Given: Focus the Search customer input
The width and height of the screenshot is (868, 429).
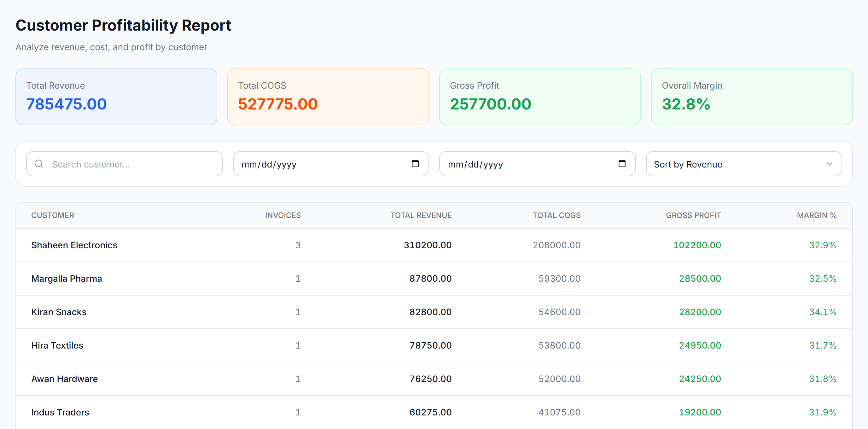Looking at the screenshot, I should (x=124, y=164).
